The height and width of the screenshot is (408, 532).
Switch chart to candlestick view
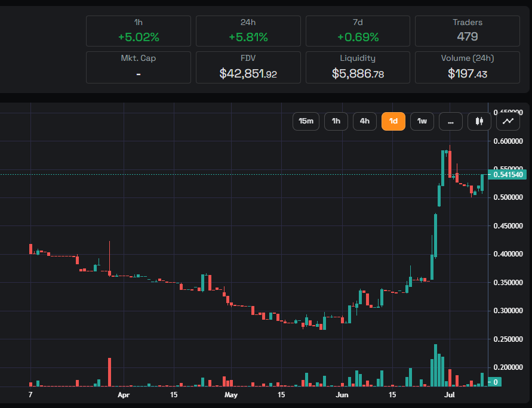coord(479,121)
